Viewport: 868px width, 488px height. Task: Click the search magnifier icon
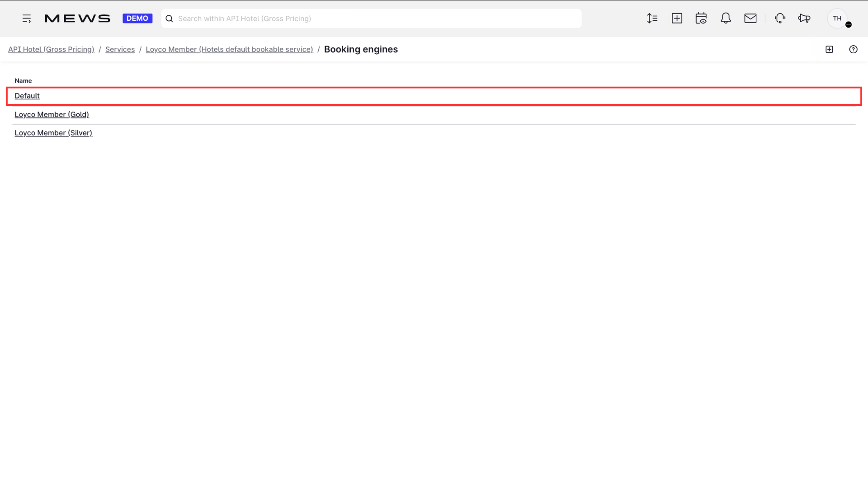(x=169, y=19)
